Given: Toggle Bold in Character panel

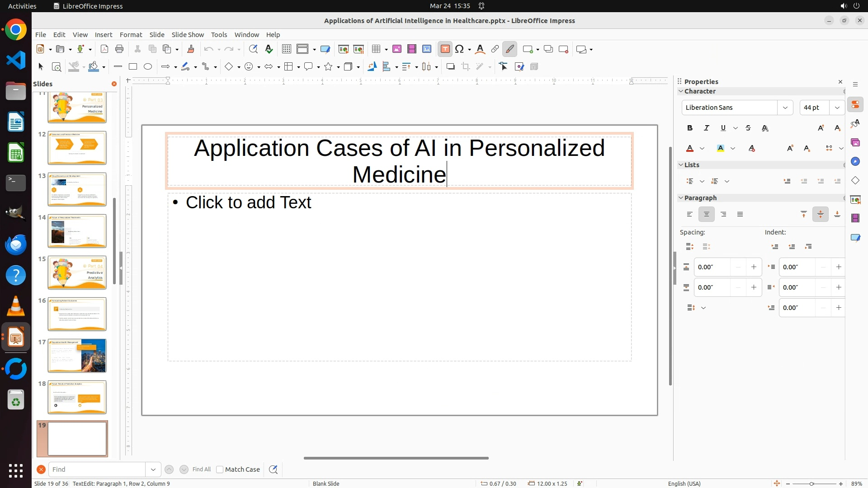Looking at the screenshot, I should 690,128.
